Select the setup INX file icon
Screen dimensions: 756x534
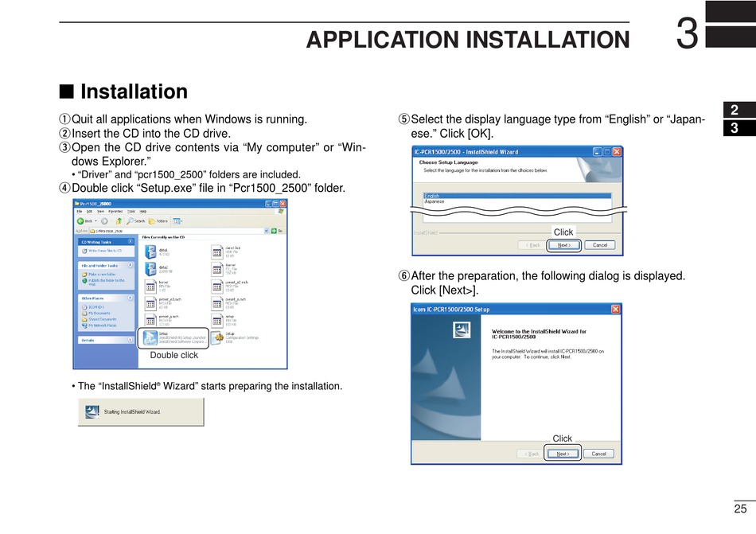click(x=217, y=321)
